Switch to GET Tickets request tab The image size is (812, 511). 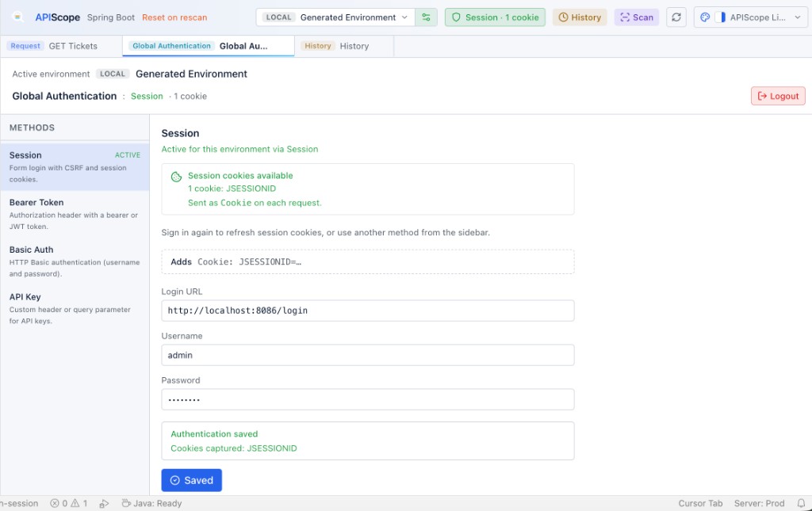click(x=61, y=46)
